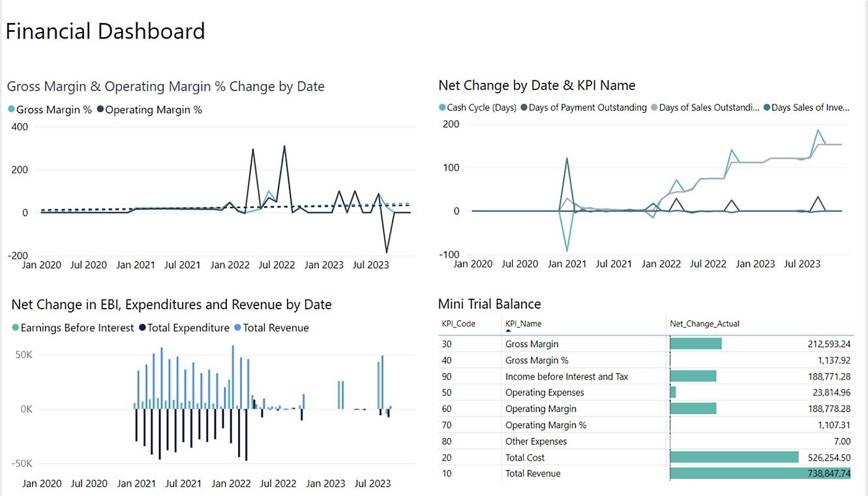Viewport: 868px width, 496px height.
Task: Click the Mini Trial Balance title
Action: coord(490,303)
